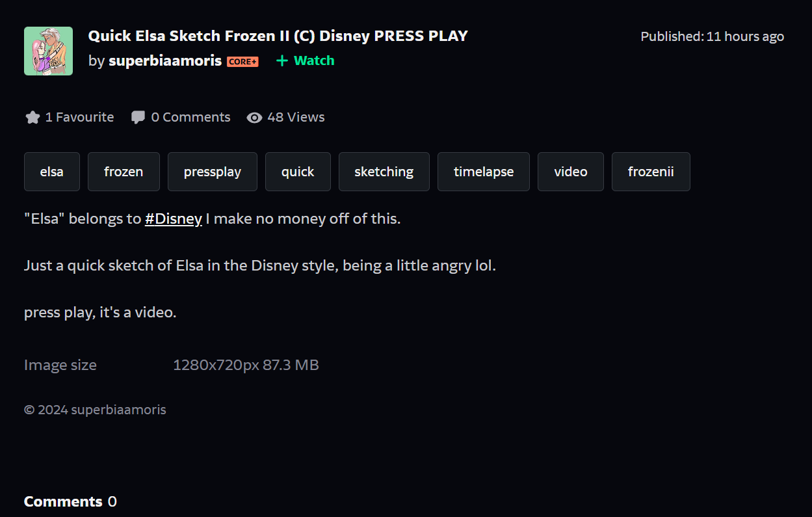812x517 pixels.
Task: Click the star Favourite icon
Action: 33,118
